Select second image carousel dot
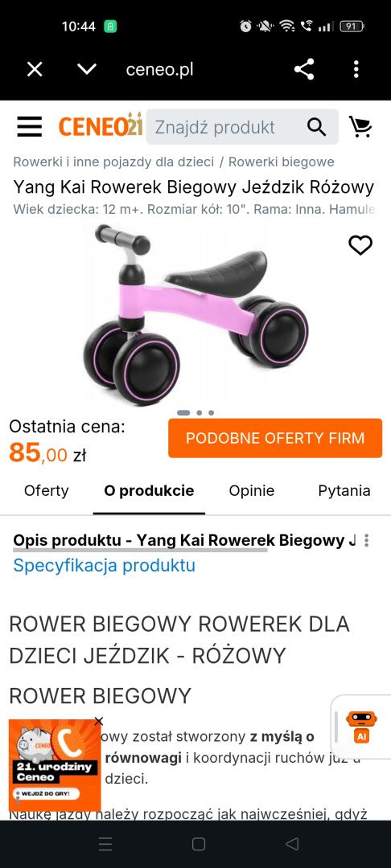This screenshot has height=868, width=391. click(199, 413)
